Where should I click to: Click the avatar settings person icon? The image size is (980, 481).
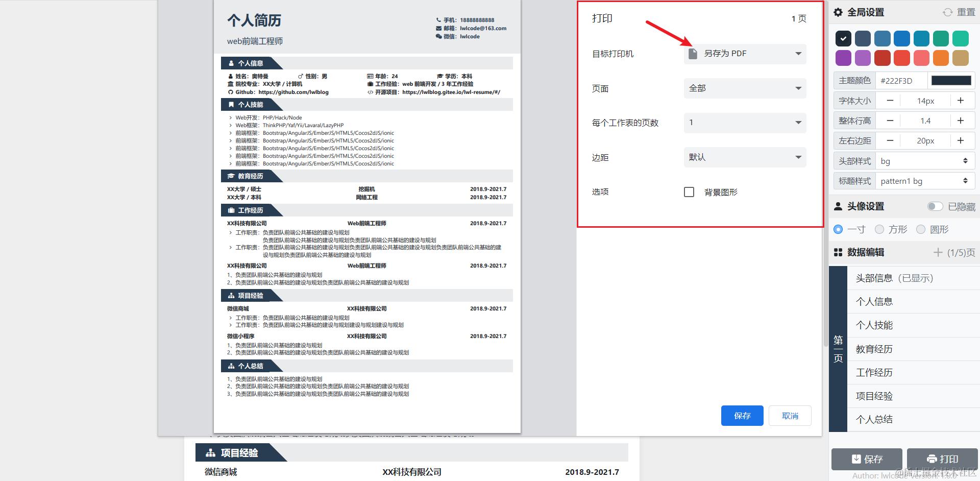tap(838, 206)
